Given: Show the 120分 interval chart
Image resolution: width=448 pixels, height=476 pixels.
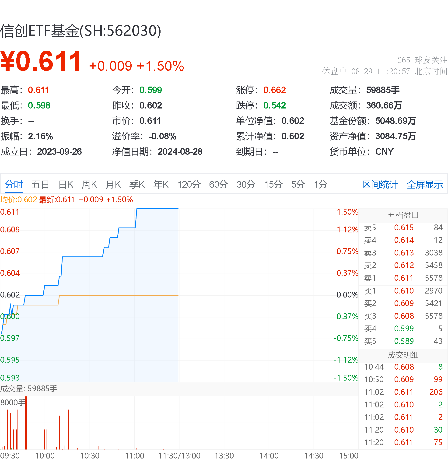Looking at the screenshot, I should (x=189, y=185).
